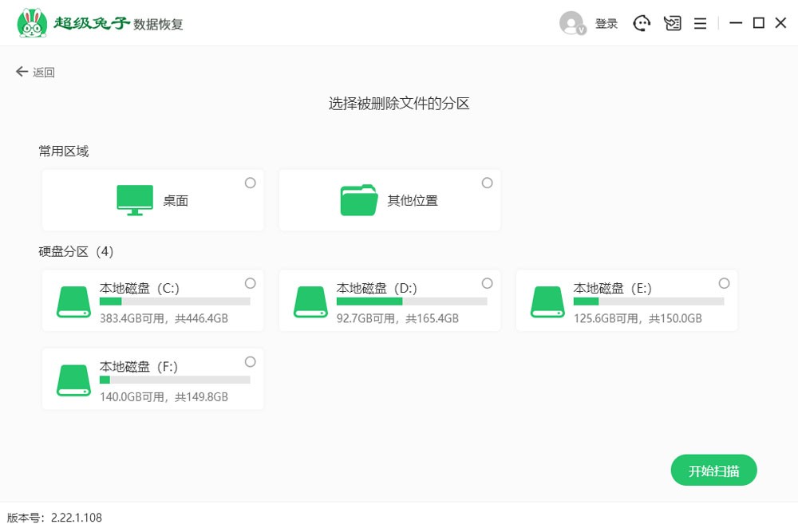Select the 其他位置 radio button
This screenshot has height=532, width=798.
[x=487, y=183]
